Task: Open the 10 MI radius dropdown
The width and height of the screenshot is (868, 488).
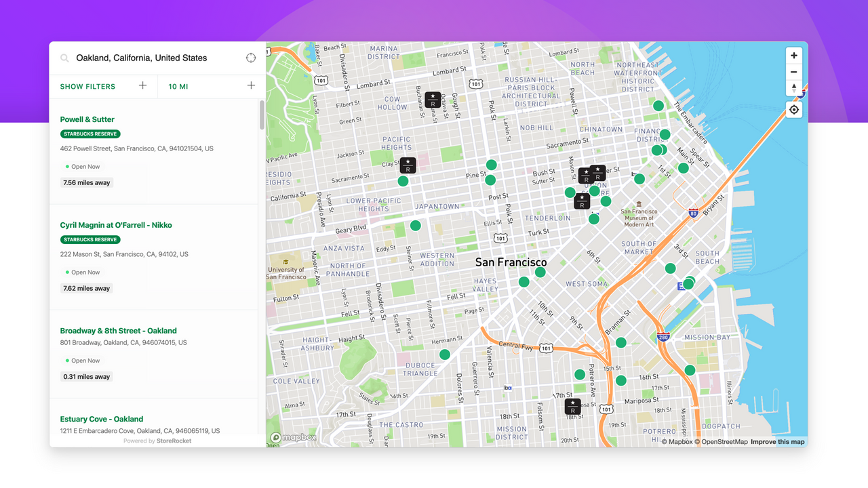Action: point(178,86)
